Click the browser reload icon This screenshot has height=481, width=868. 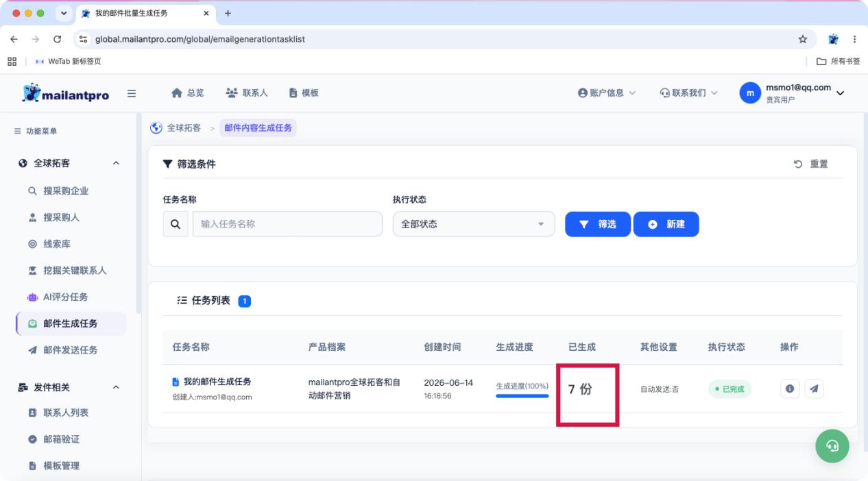pos(57,39)
